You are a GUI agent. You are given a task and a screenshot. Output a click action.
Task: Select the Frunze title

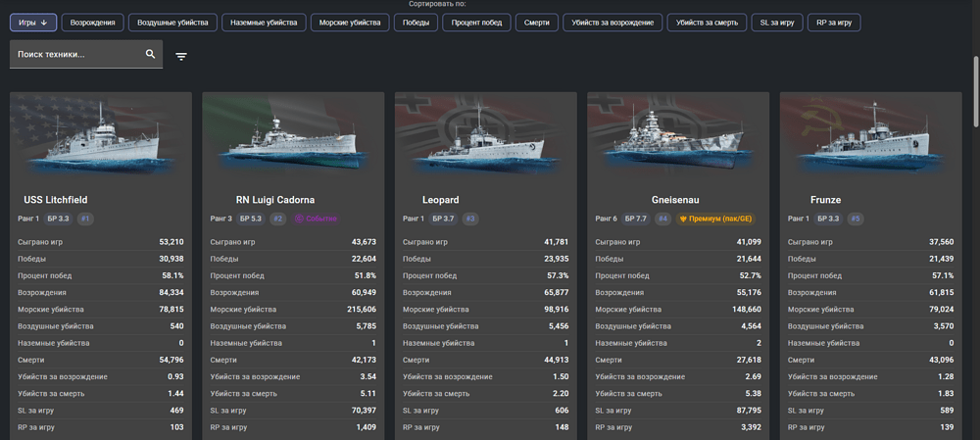click(x=825, y=200)
